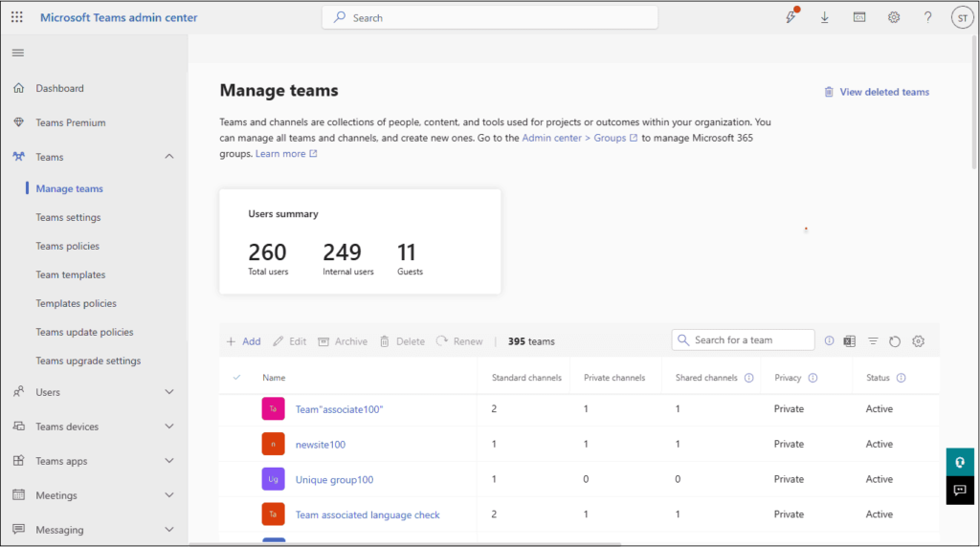Sort by Name column header
The image size is (980, 547).
(274, 378)
